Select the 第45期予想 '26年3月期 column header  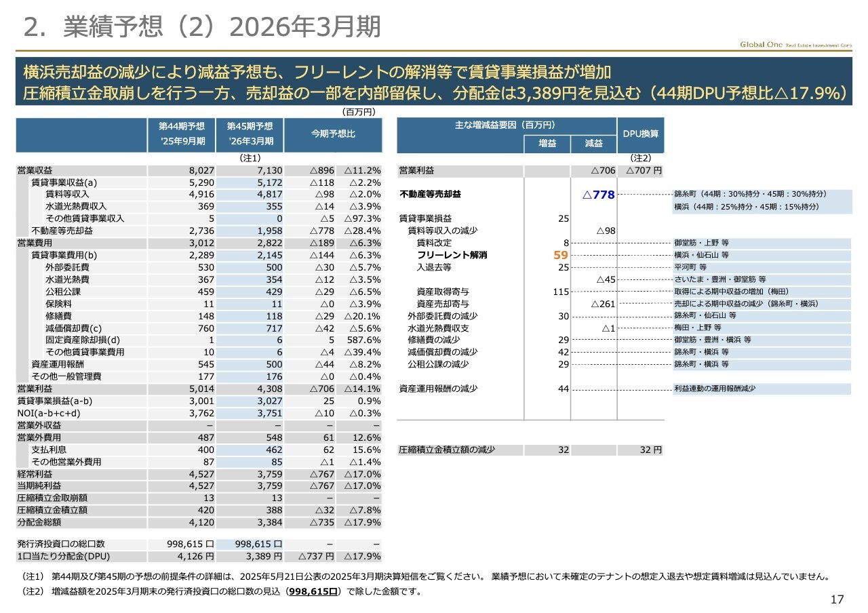click(x=250, y=134)
